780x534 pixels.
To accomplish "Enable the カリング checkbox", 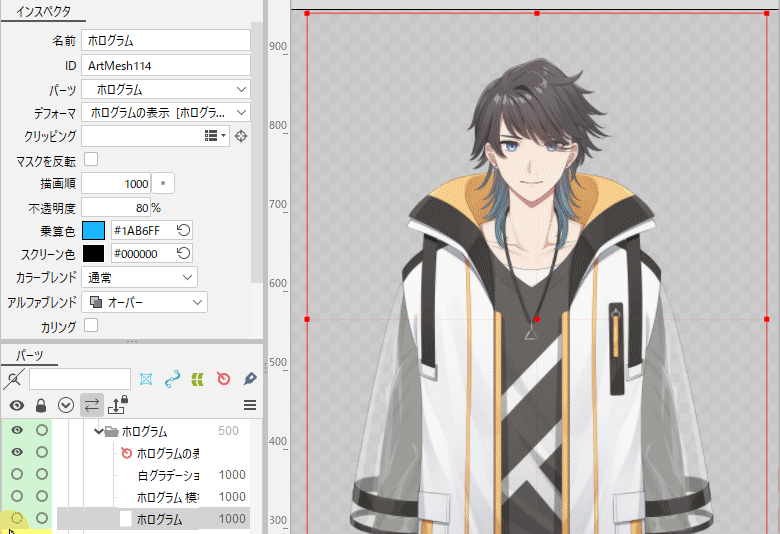I will pyautogui.click(x=91, y=325).
